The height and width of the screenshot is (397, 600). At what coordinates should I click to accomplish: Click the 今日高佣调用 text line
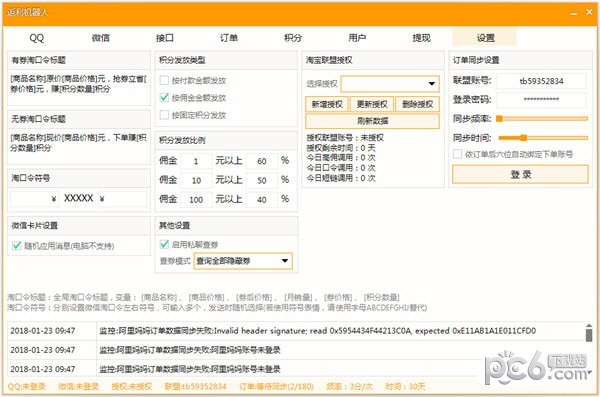tap(341, 158)
